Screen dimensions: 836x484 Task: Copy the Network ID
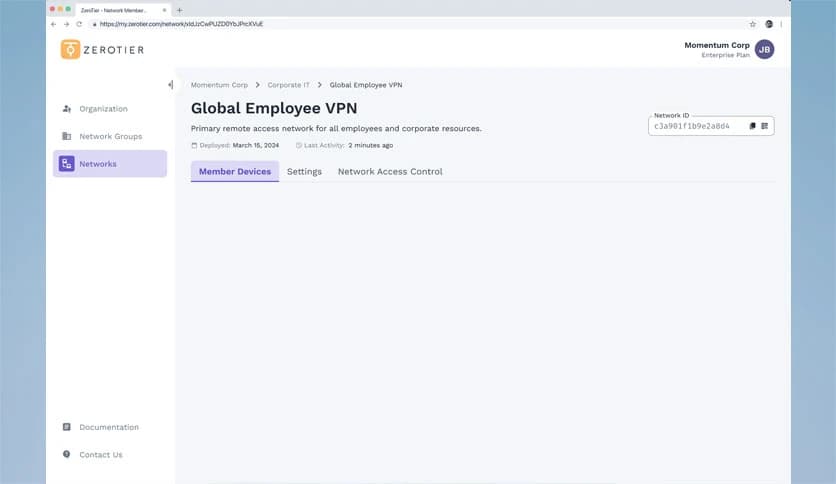click(x=752, y=126)
